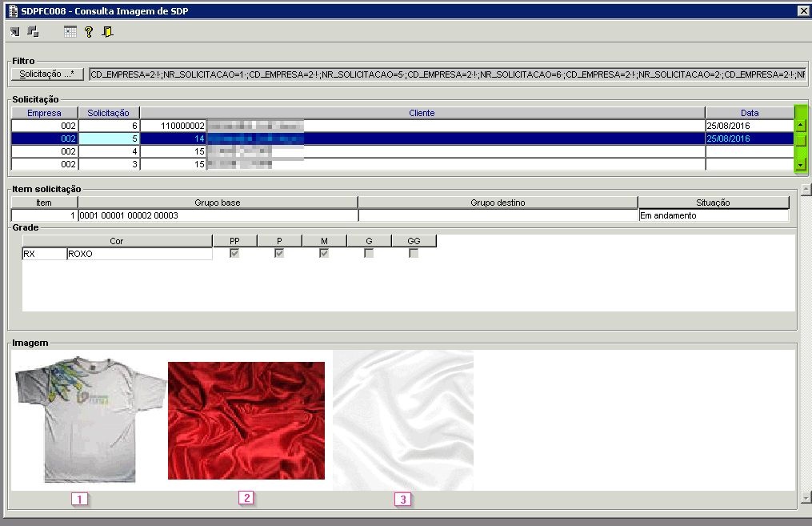The width and height of the screenshot is (812, 526).
Task: Exit using the yellow door icon
Action: pyautogui.click(x=107, y=32)
